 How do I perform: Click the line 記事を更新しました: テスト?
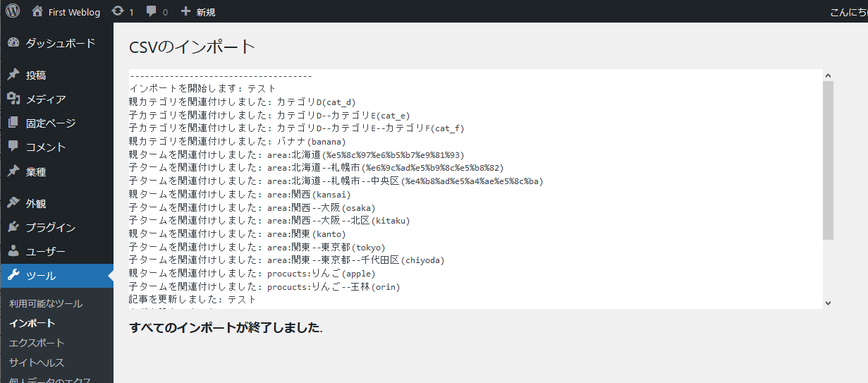(x=192, y=300)
